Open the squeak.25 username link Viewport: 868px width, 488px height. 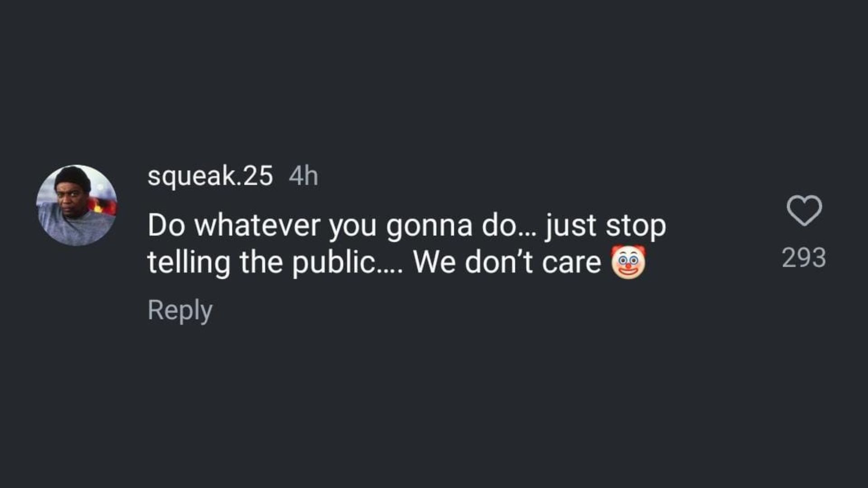click(210, 176)
